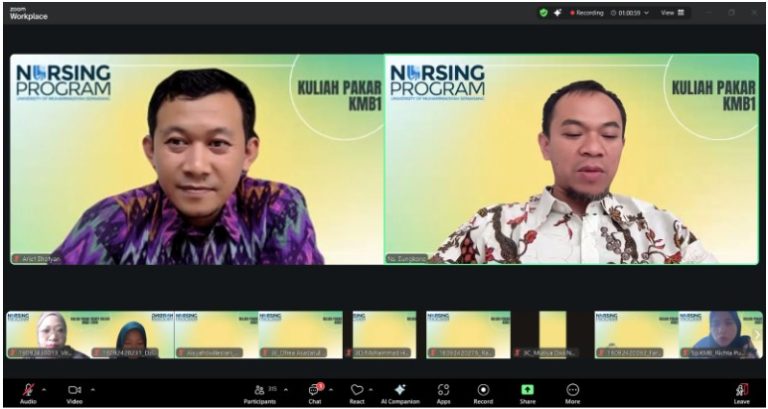This screenshot has height=409, width=768.
Task: Select Arief Shofyan's main video tile
Action: point(197,159)
